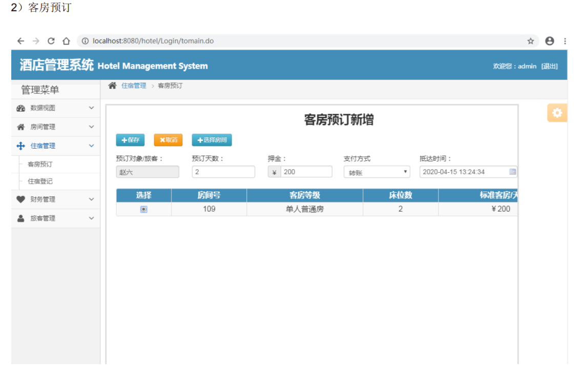Viewport: 584px width, 392px height.
Task: Click the 客房预订新增 form heading
Action: click(339, 120)
